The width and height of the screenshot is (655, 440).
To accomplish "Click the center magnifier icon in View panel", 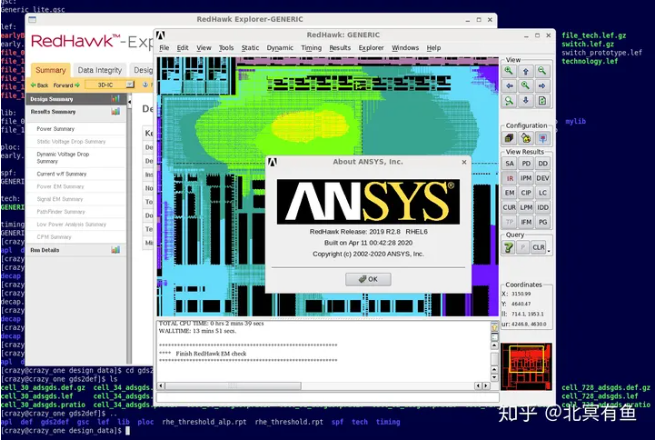I will (x=526, y=86).
